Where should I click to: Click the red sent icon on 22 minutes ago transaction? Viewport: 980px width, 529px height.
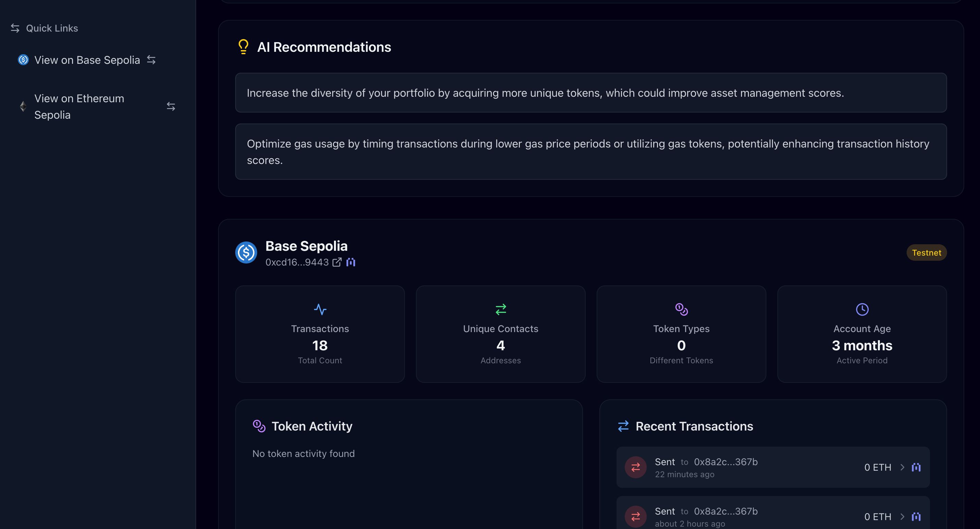pos(636,467)
